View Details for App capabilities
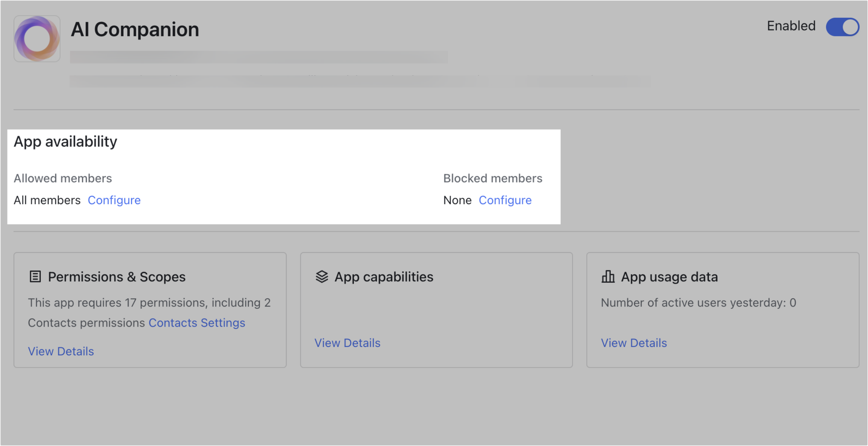 pyautogui.click(x=347, y=343)
